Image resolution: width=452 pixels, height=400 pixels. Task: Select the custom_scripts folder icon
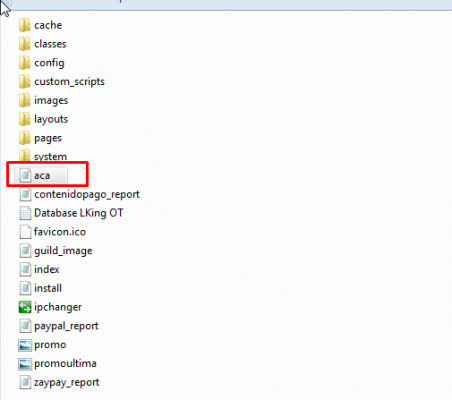coord(25,81)
